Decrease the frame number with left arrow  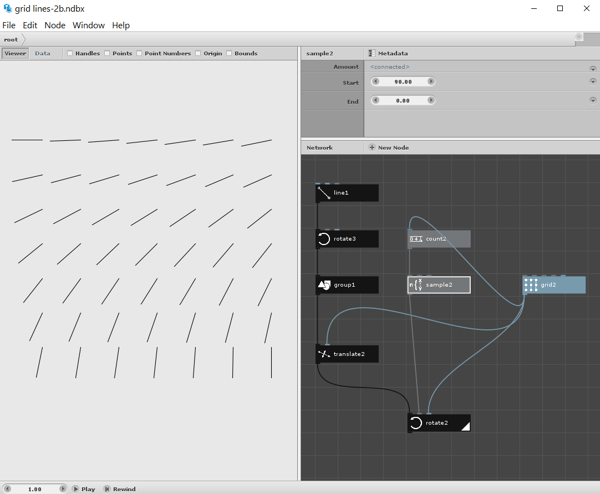(7, 489)
